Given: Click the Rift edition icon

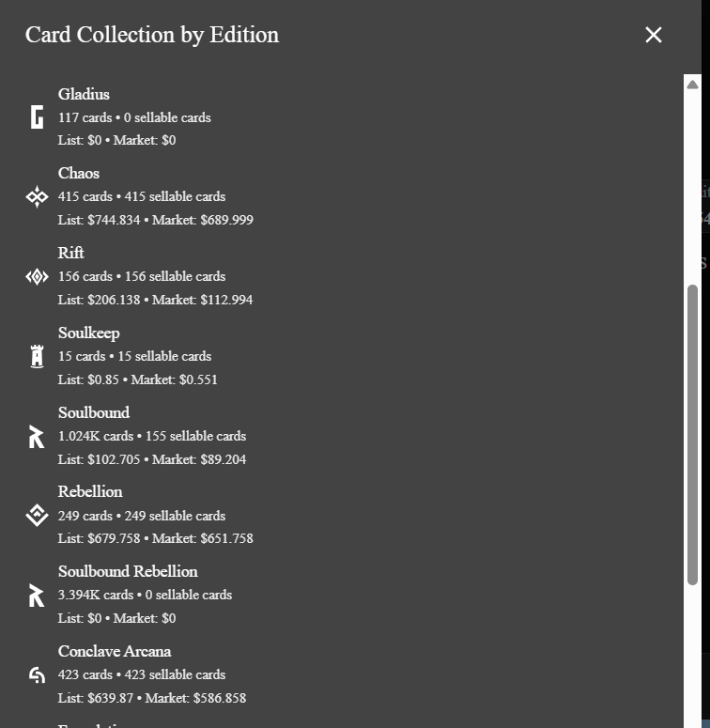Looking at the screenshot, I should pos(37,276).
